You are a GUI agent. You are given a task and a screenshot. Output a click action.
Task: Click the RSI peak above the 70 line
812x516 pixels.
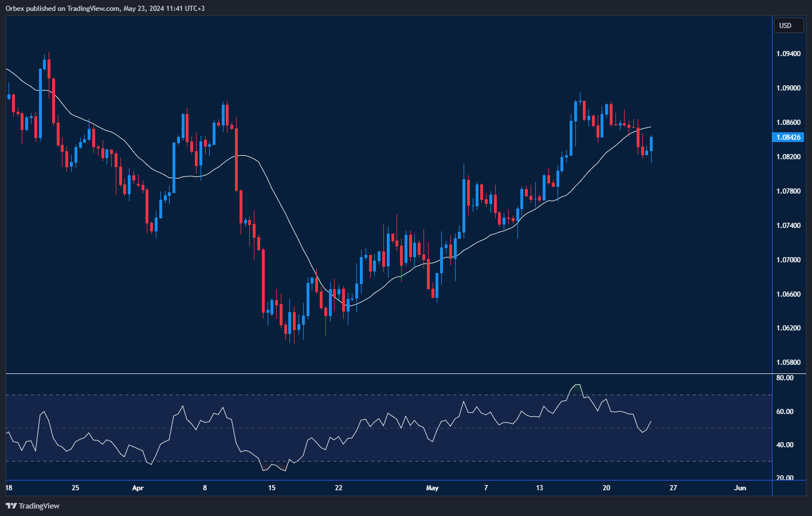click(x=577, y=385)
